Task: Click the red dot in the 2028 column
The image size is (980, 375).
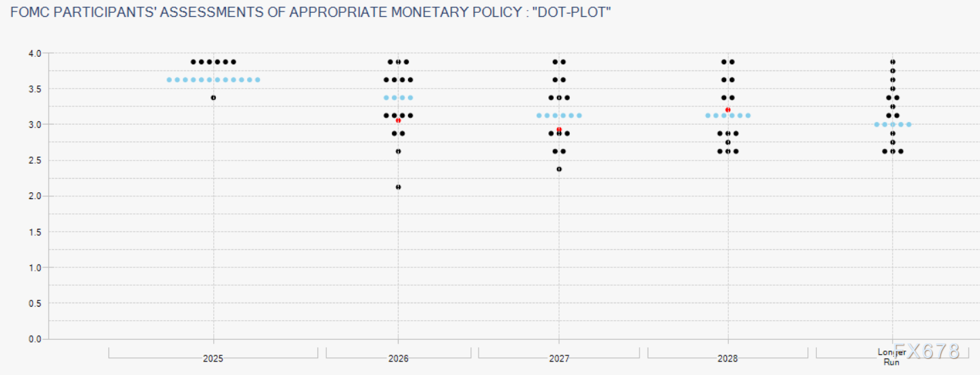Action: click(x=728, y=110)
